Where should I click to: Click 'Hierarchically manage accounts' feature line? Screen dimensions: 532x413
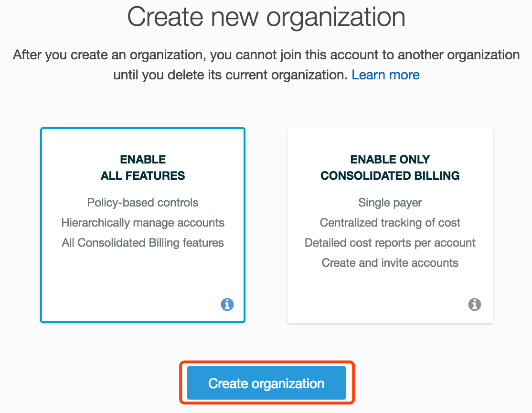point(143,223)
